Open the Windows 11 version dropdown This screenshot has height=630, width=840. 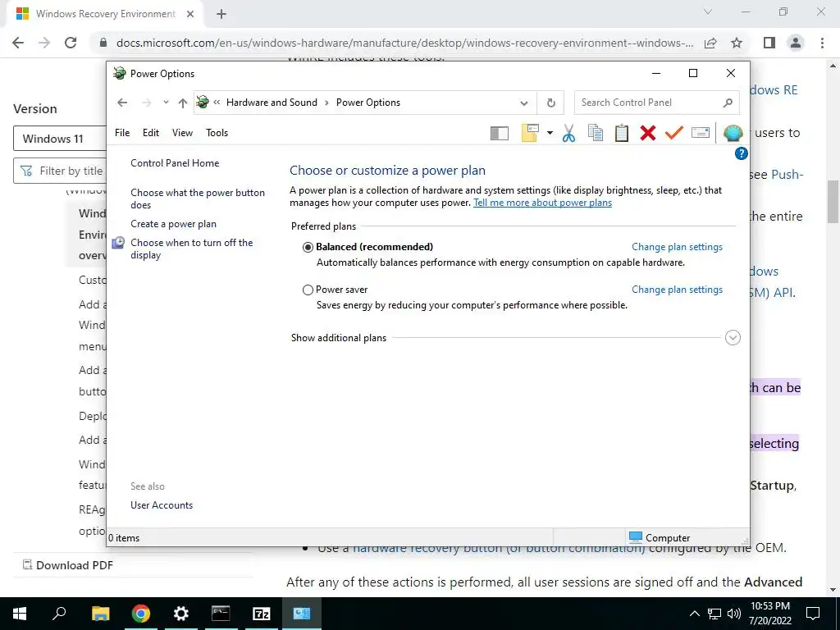tap(60, 139)
